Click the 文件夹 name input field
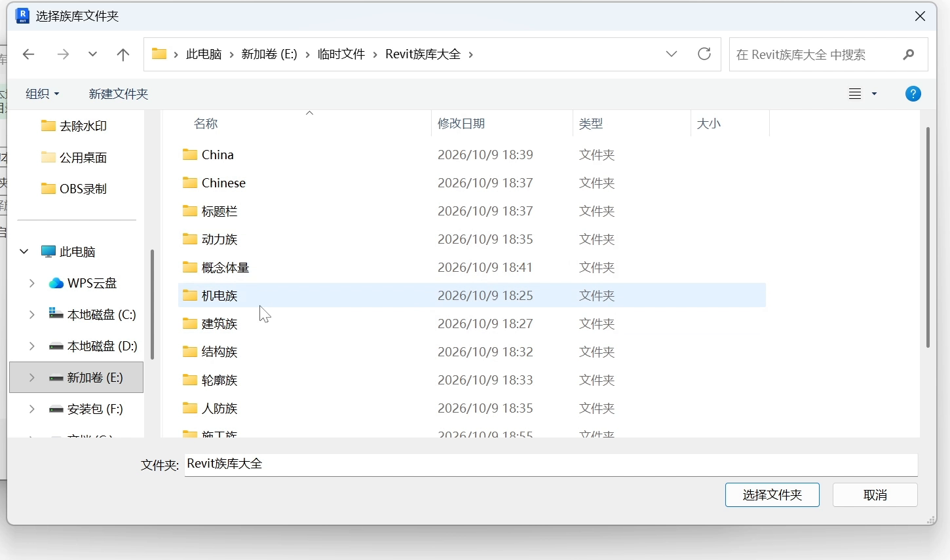The image size is (950, 560). (551, 464)
